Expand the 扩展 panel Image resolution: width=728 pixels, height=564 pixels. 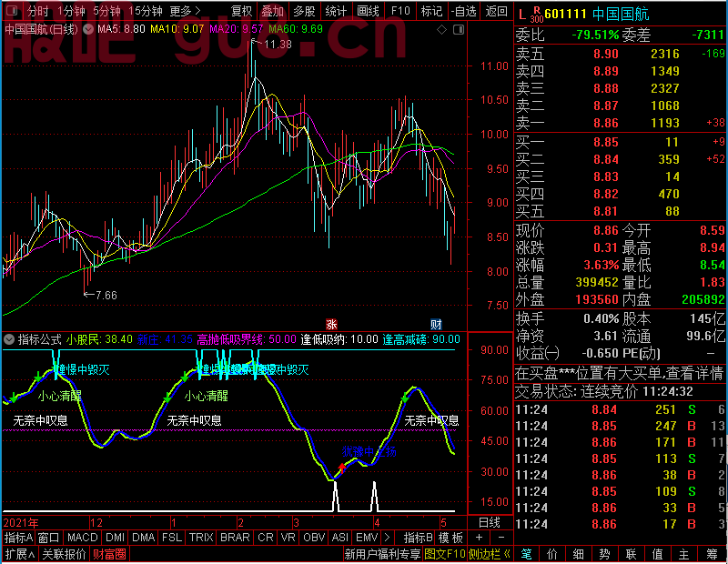20,554
